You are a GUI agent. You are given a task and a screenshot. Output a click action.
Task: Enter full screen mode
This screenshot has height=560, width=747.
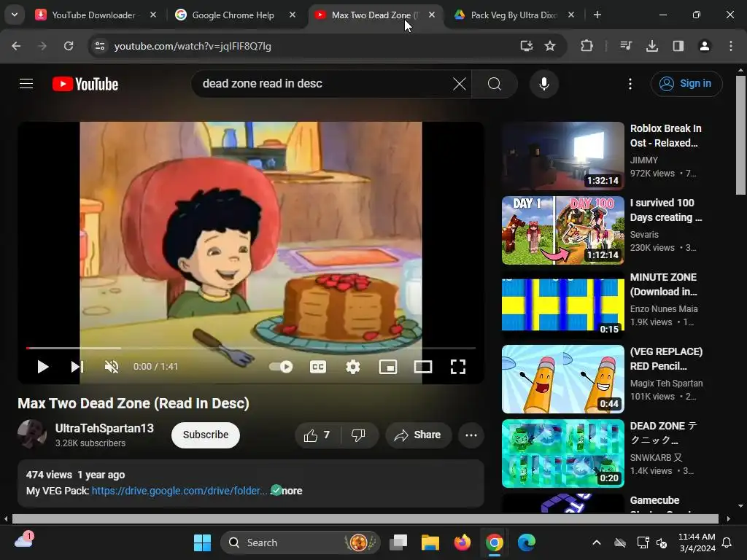coord(458,367)
